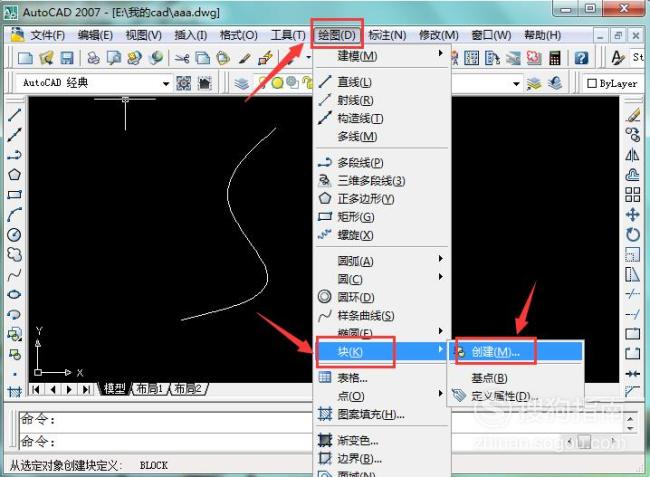The image size is (650, 477).
Task: Select the Copy Object tool in right toolbar
Action: click(633, 135)
